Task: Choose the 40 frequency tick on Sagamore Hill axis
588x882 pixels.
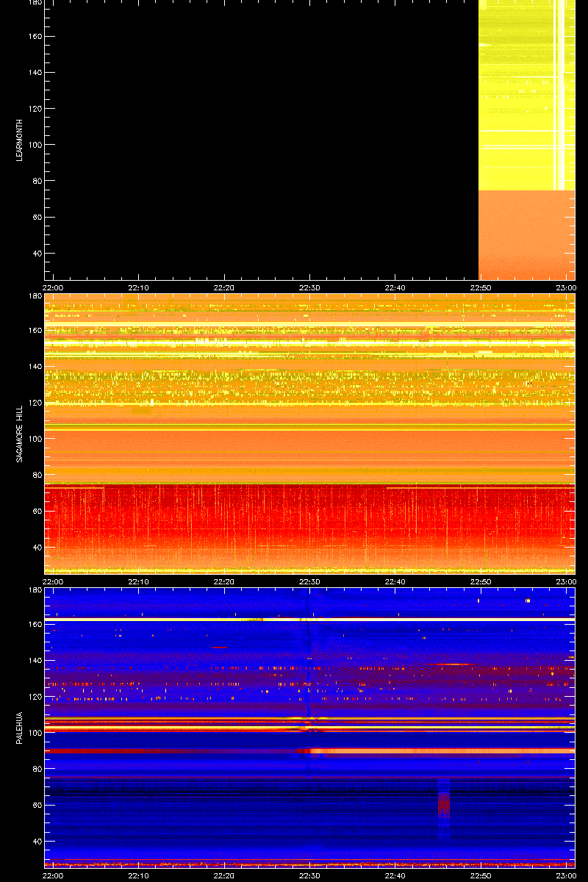Action: (x=37, y=548)
